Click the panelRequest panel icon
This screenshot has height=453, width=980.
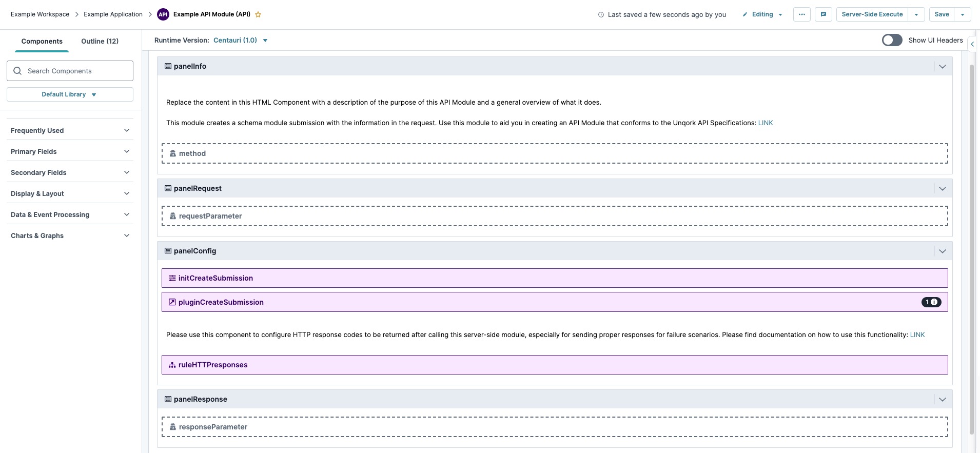[168, 188]
